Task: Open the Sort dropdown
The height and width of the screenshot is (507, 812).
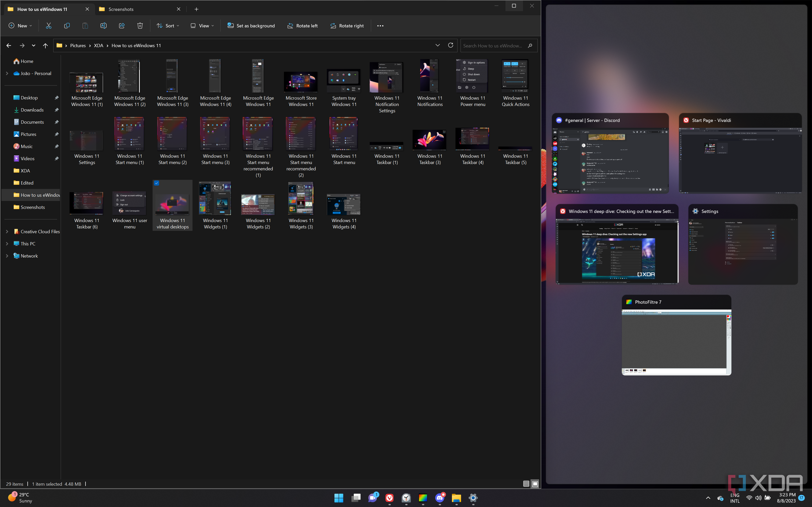Action: pyautogui.click(x=167, y=26)
